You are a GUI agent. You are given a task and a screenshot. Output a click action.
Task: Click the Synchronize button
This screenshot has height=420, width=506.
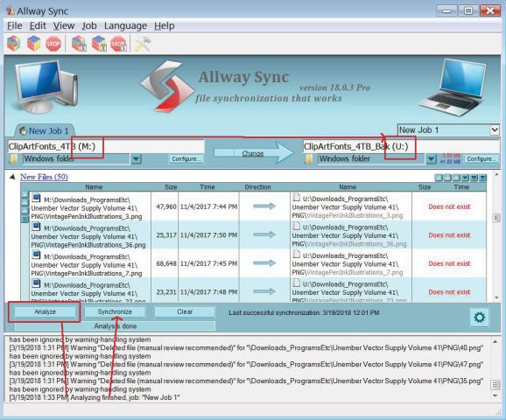click(x=115, y=311)
